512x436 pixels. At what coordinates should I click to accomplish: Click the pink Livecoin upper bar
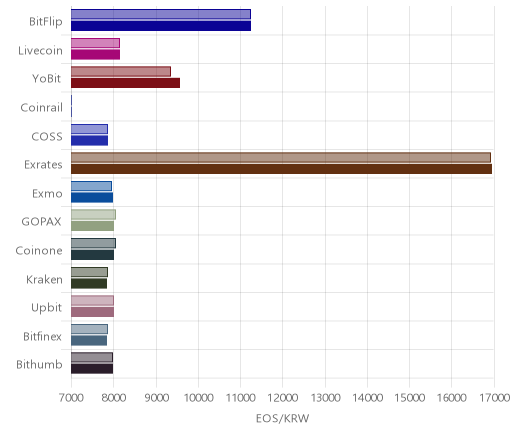point(95,43)
